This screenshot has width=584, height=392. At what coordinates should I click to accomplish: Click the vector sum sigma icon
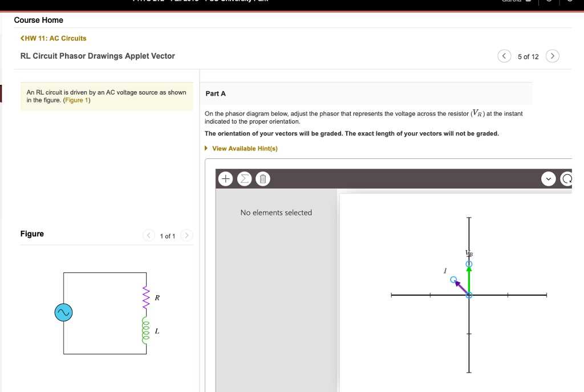(244, 179)
